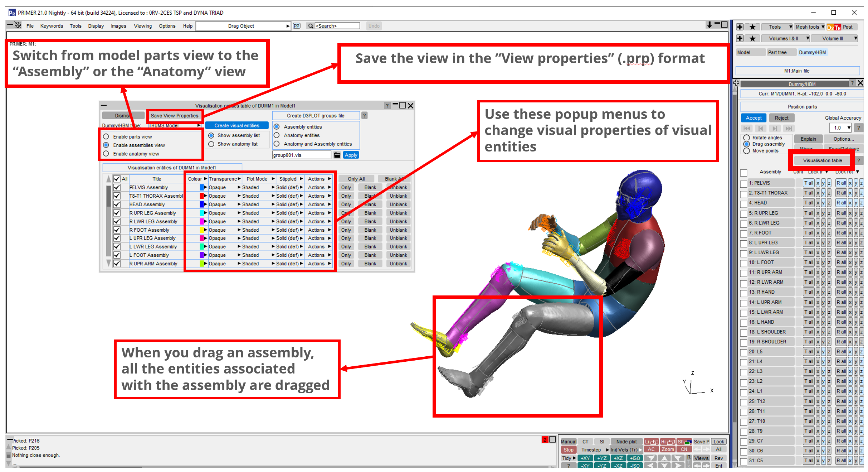This screenshot has height=472, width=868.
Task: Uncheck the HEAD Assembly row checkbox
Action: point(117,204)
